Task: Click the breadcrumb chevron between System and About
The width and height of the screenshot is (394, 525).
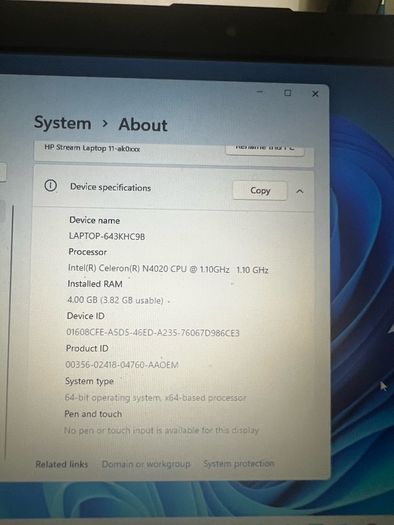Action: 105,124
